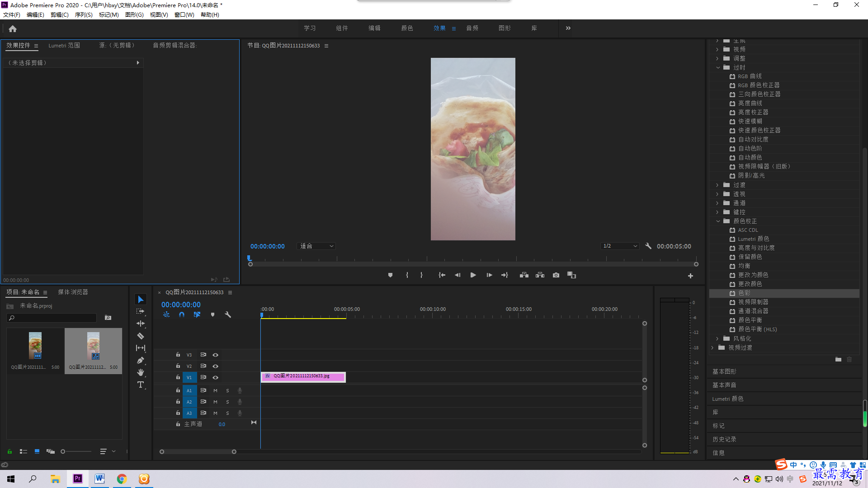Expand the Stylize effects folder
This screenshot has width=868, height=488.
717,338
